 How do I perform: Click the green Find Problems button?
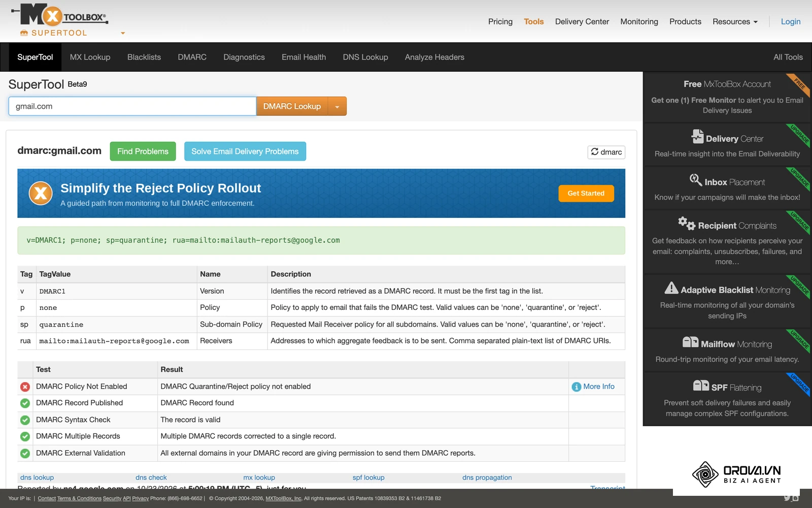(143, 151)
